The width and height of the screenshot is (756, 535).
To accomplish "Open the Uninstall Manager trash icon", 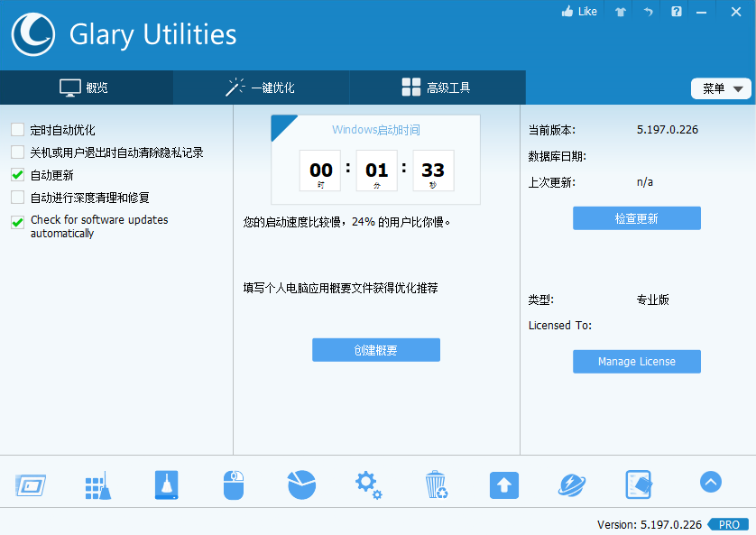I will point(437,484).
